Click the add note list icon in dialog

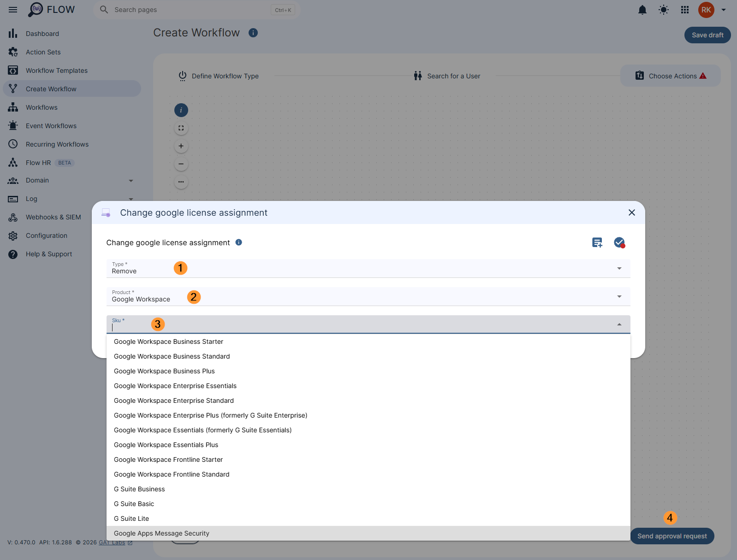(x=597, y=242)
